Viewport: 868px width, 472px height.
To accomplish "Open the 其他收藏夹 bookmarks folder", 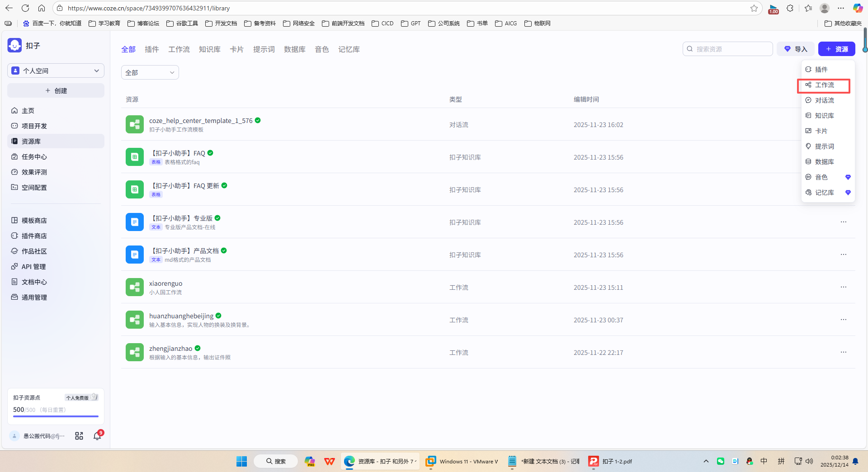I will click(843, 23).
